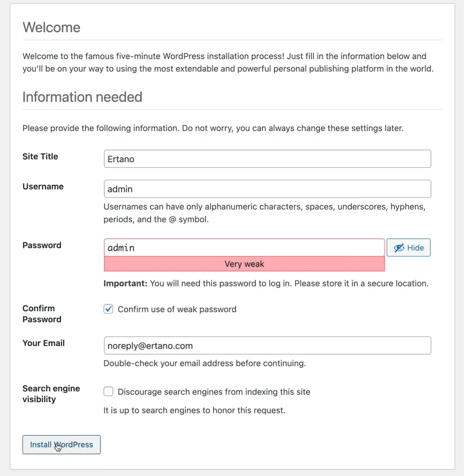464x476 pixels.
Task: Click the Search engine visibility label
Action: [x=51, y=394]
